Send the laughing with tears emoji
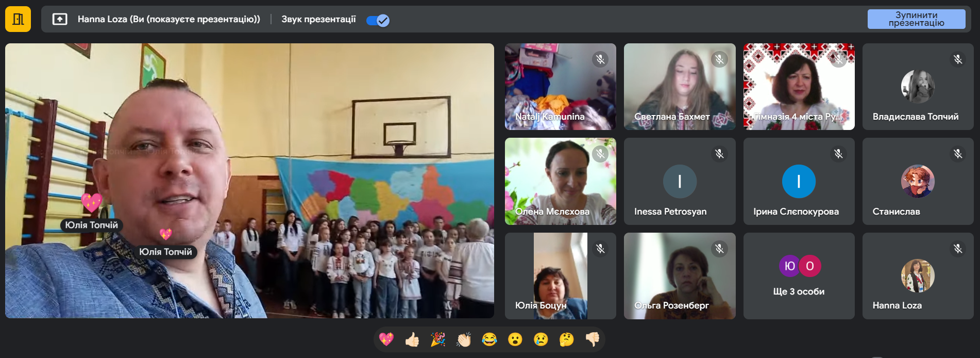The height and width of the screenshot is (358, 980). click(x=489, y=339)
